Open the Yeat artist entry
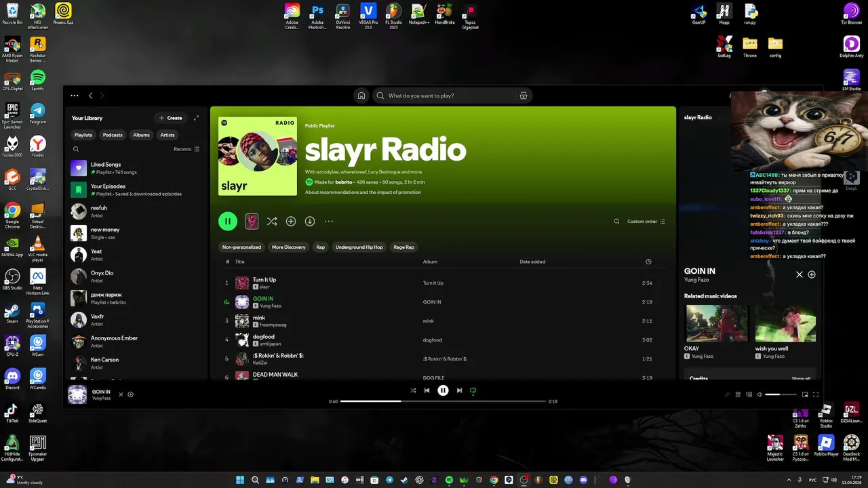 tap(137, 255)
